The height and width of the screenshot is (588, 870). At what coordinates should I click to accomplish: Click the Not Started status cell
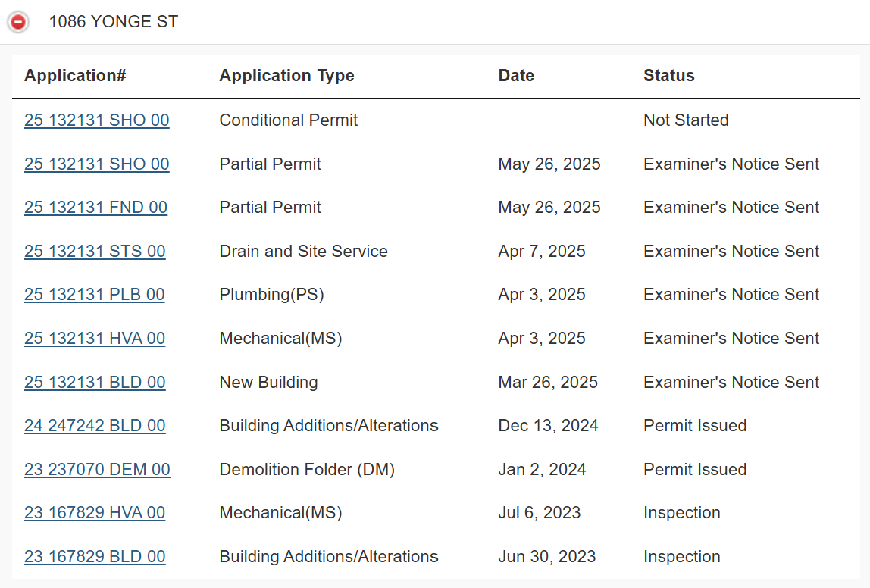pyautogui.click(x=686, y=120)
